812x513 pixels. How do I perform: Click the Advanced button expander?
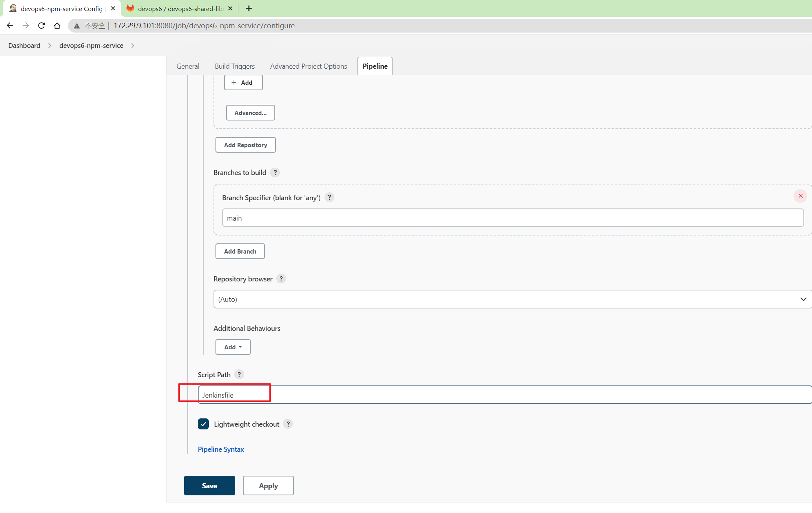tap(250, 112)
